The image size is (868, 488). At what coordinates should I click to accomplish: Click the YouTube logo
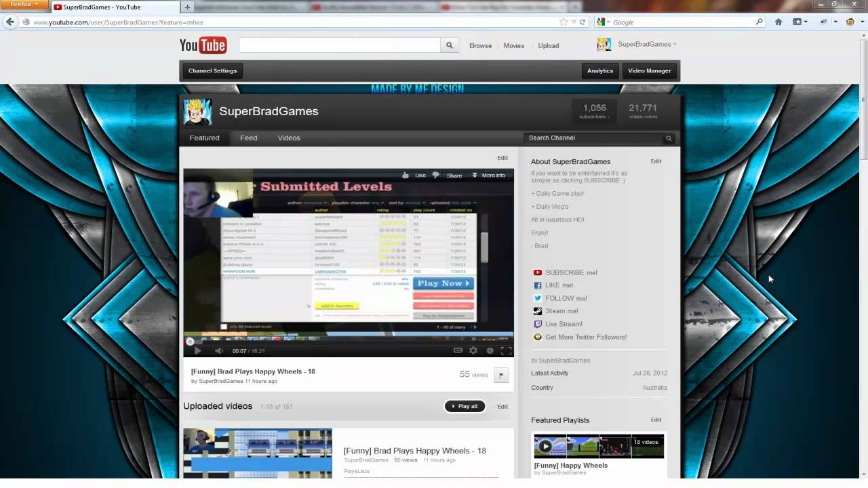pos(203,45)
